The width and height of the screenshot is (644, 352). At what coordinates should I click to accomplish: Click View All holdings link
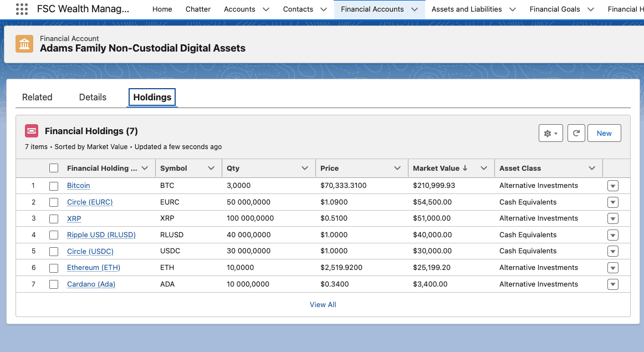click(323, 305)
